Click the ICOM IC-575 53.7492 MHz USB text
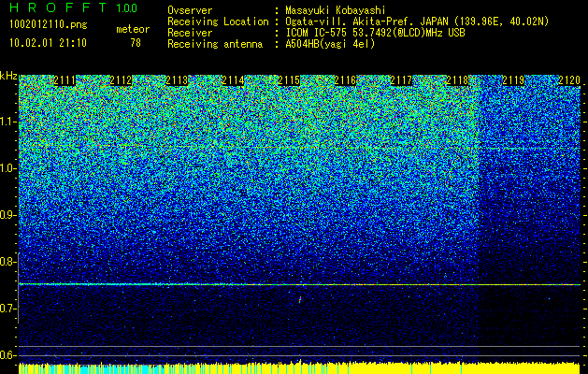The height and width of the screenshot is (374, 588). pyautogui.click(x=375, y=33)
